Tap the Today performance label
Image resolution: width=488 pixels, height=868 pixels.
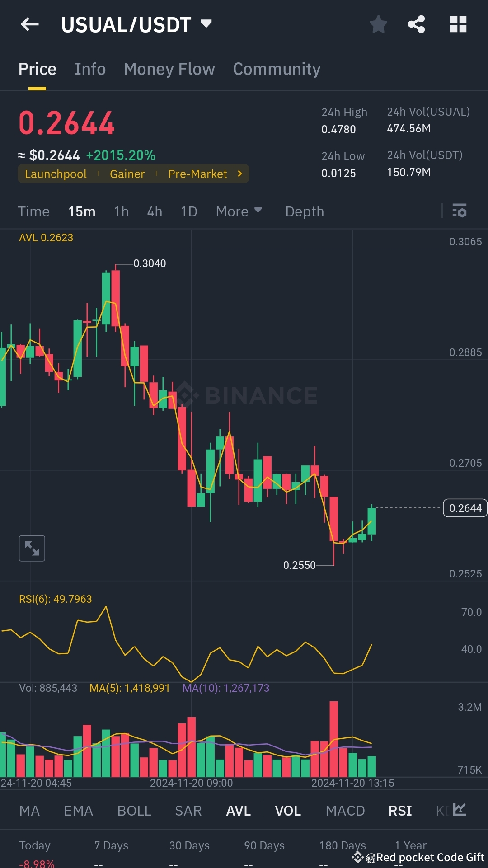pyautogui.click(x=35, y=845)
